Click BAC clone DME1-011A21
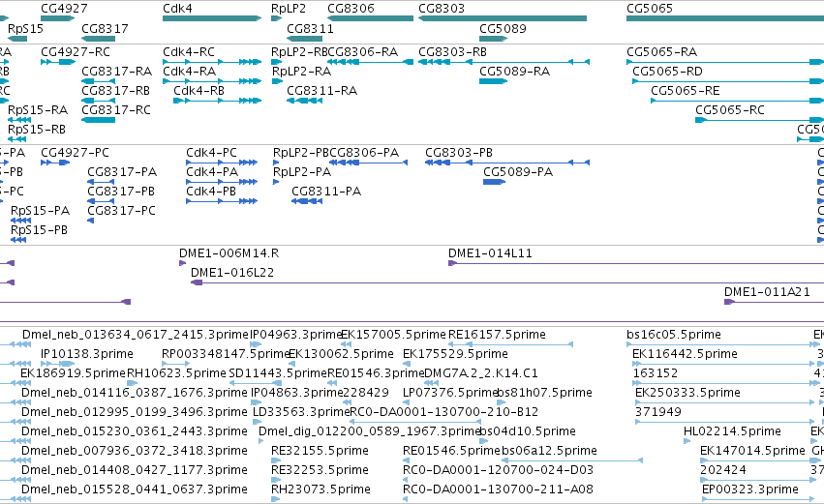 click(x=767, y=292)
